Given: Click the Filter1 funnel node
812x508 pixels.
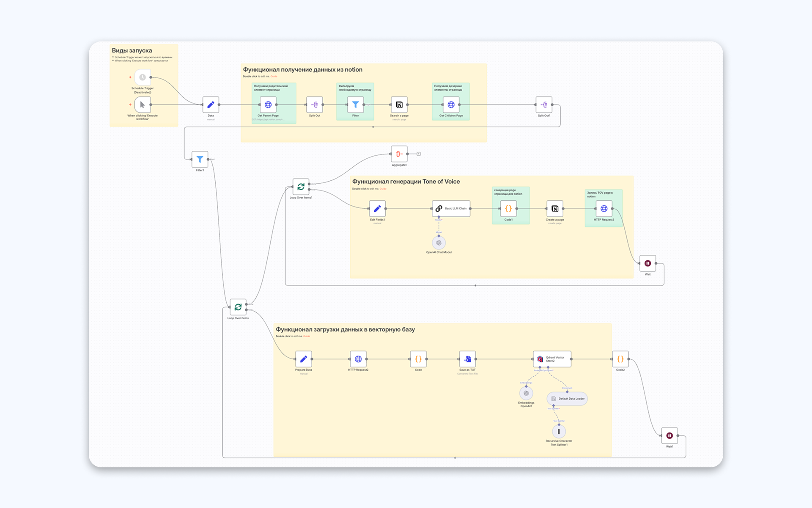Looking at the screenshot, I should [x=200, y=159].
